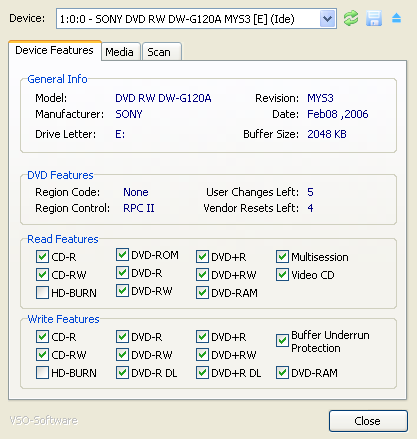
Task: Click the Region Control value RPC II
Action: (x=139, y=208)
